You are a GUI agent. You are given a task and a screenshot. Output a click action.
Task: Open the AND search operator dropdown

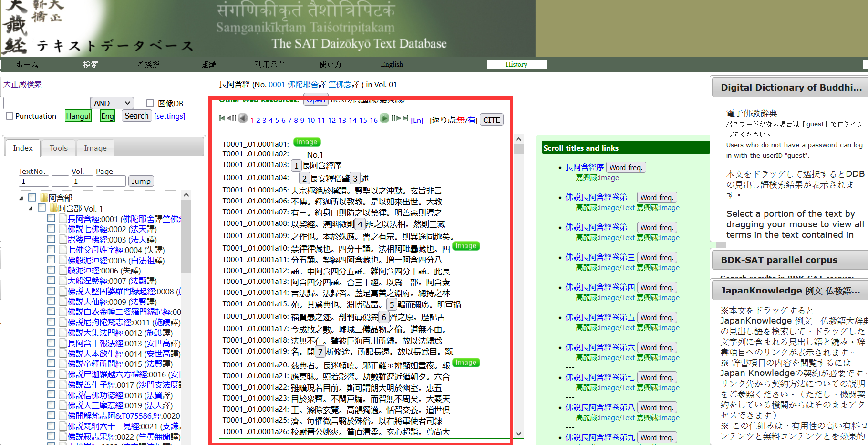pos(112,103)
